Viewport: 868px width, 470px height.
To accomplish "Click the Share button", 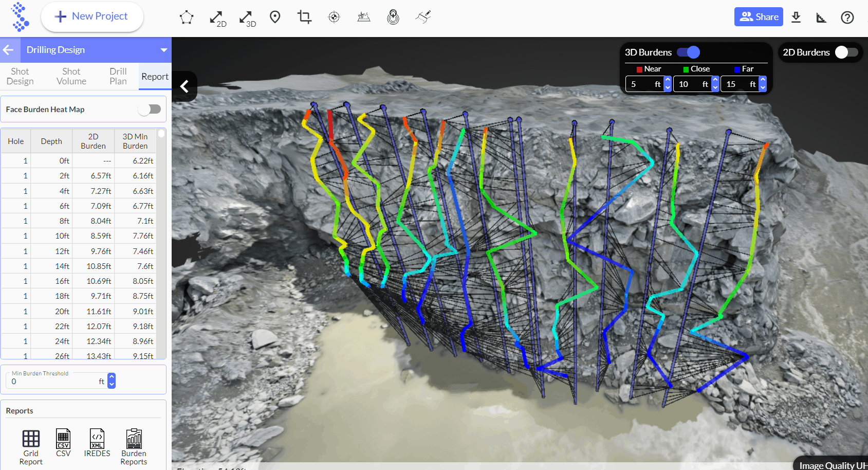I will click(x=759, y=17).
